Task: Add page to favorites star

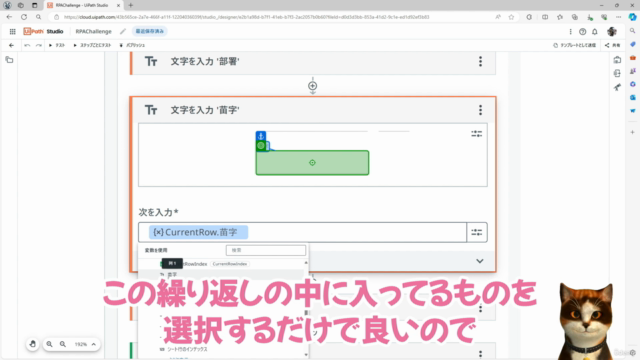Action: click(511, 17)
